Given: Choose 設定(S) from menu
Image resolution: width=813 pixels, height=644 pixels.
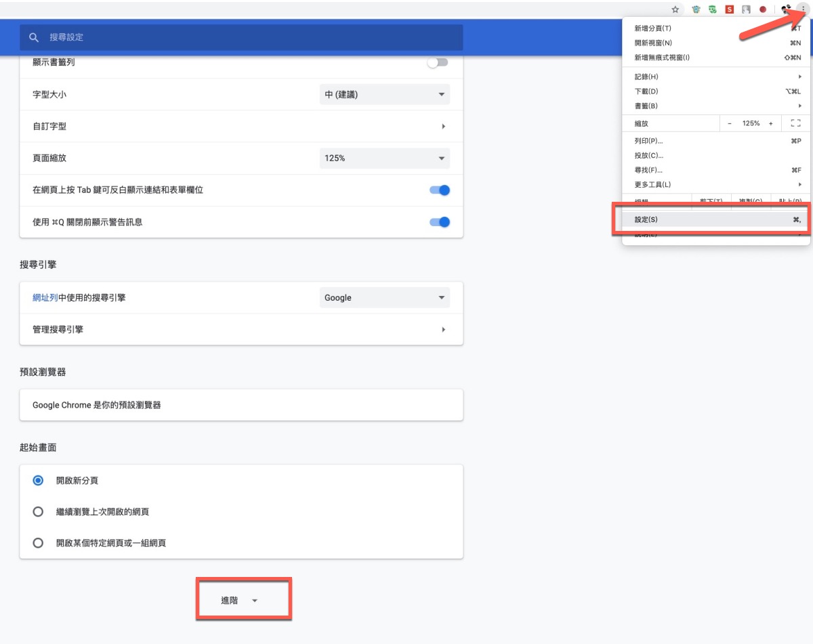Looking at the screenshot, I should [x=716, y=219].
